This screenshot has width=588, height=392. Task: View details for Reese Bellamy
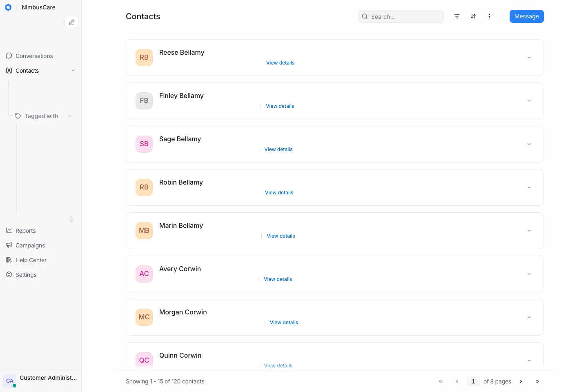(x=281, y=63)
